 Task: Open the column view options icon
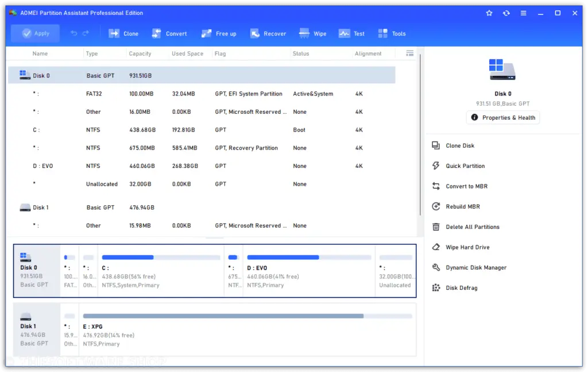(409, 53)
